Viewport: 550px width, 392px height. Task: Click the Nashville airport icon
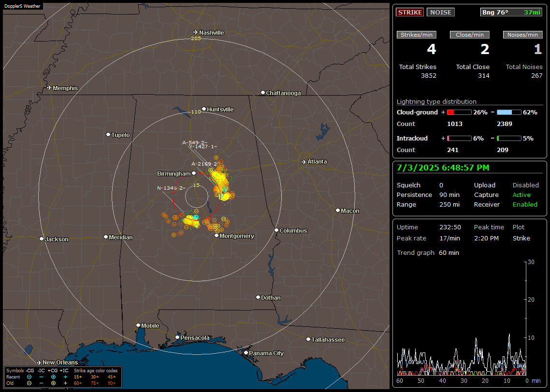click(196, 32)
